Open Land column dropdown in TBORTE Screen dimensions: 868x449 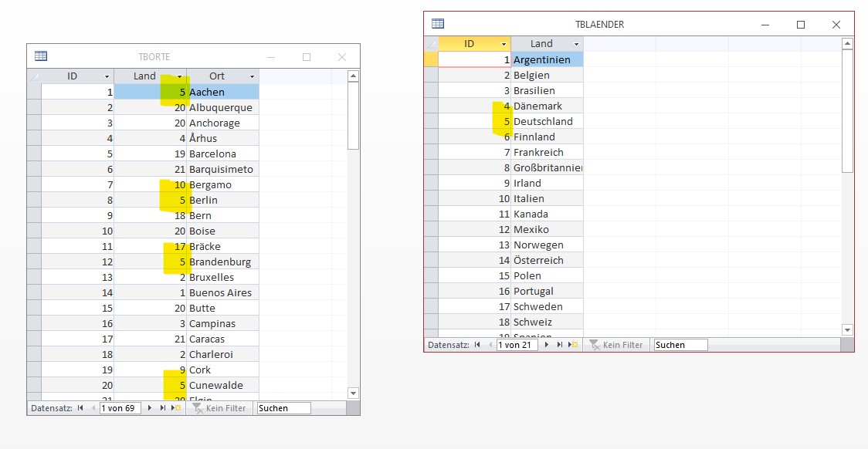pos(179,76)
